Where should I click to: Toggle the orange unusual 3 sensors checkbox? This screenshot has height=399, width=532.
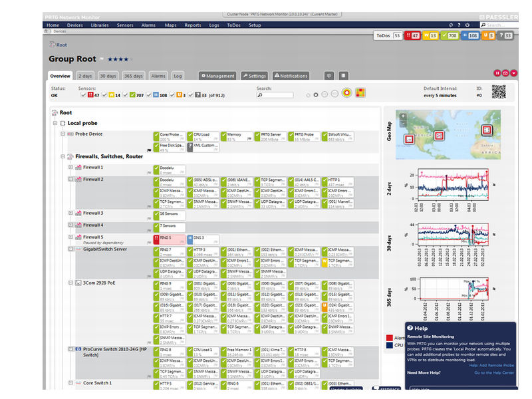click(x=172, y=95)
